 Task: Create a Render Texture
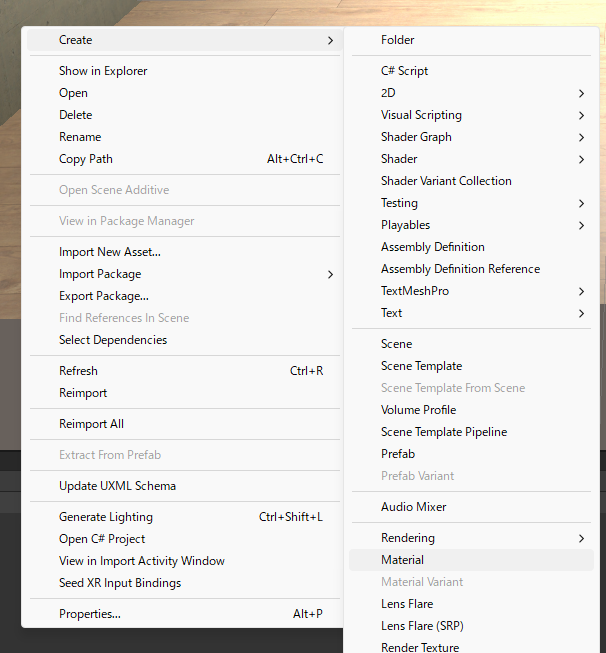(x=471, y=647)
